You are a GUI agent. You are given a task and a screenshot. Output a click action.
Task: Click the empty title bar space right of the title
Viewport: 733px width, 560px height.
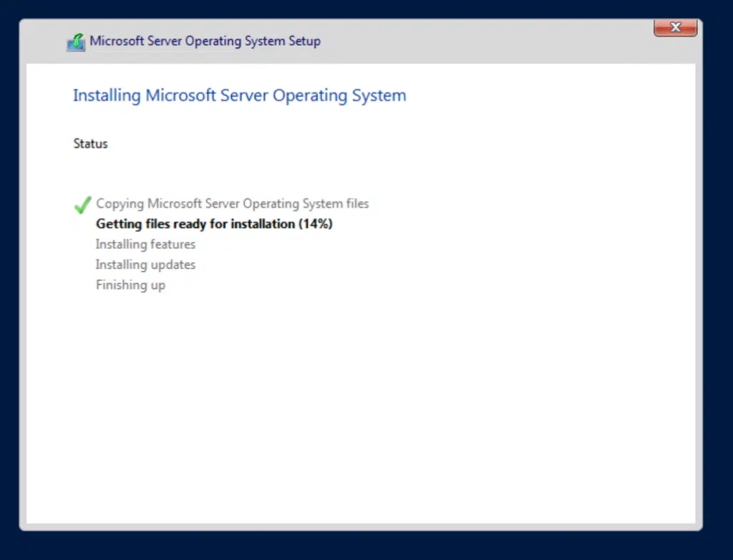(x=487, y=41)
